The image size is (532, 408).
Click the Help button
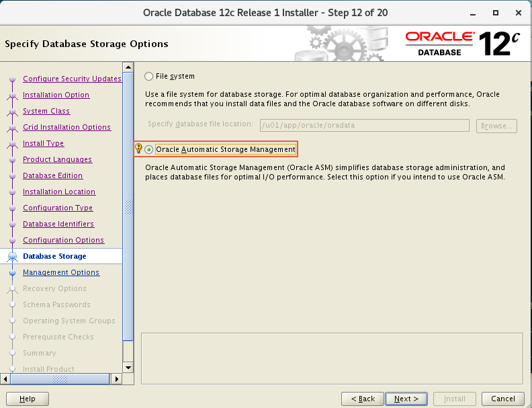pos(28,399)
